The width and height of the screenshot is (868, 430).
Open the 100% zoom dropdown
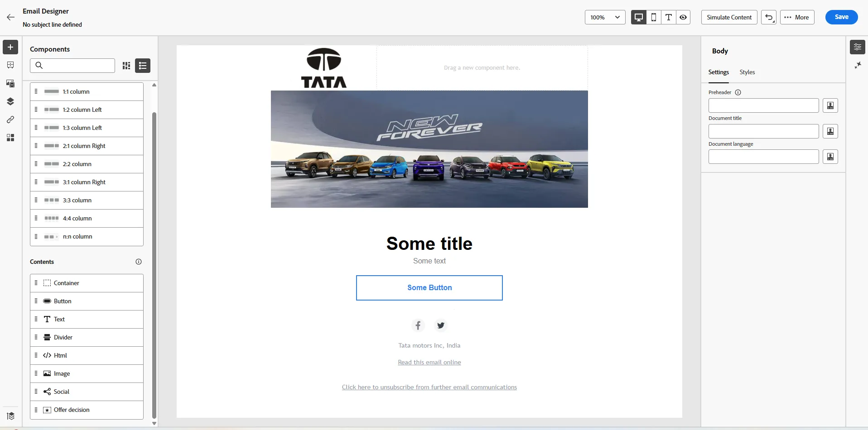605,17
